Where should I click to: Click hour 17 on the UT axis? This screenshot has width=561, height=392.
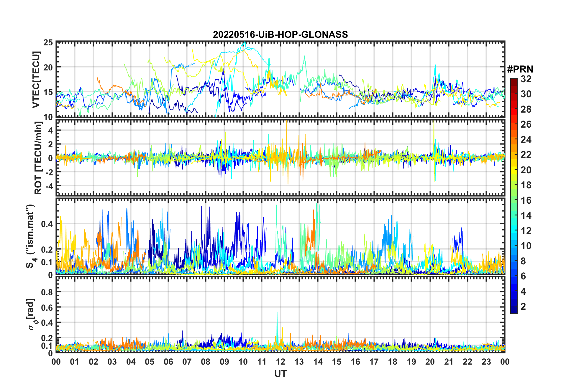[374, 362]
